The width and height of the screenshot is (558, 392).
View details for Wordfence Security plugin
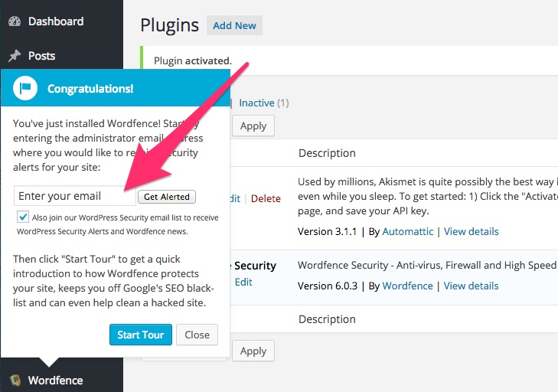click(471, 286)
